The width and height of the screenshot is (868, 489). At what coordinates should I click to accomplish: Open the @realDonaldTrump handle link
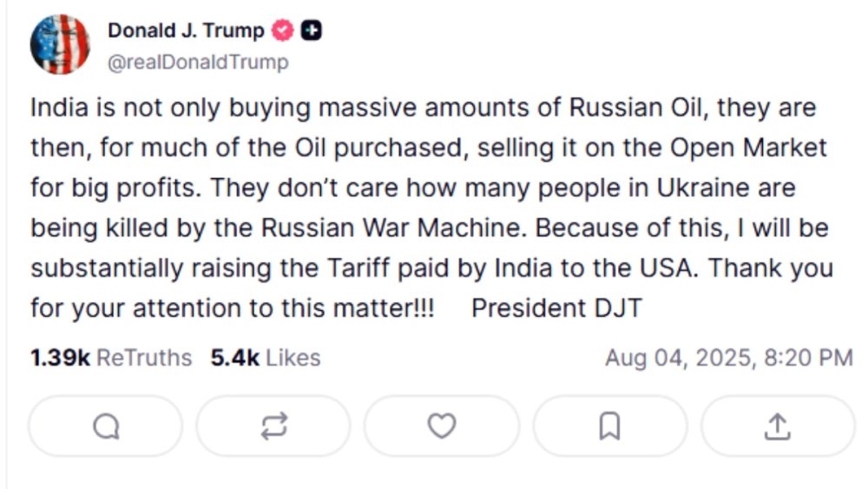pos(198,63)
